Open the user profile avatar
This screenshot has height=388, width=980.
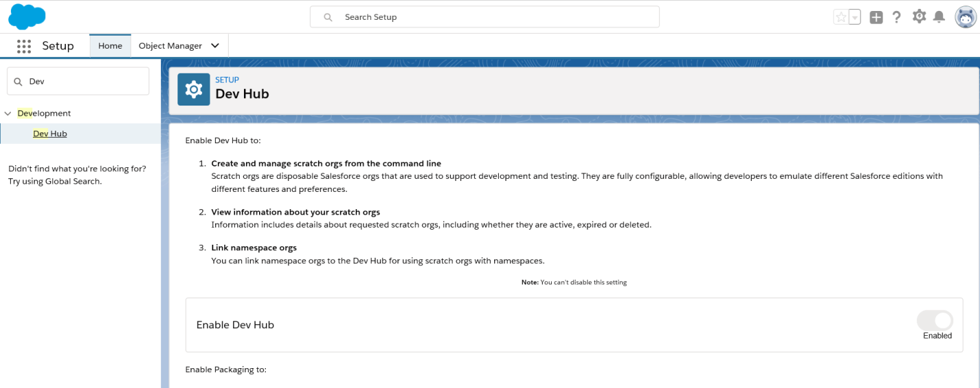coord(966,17)
